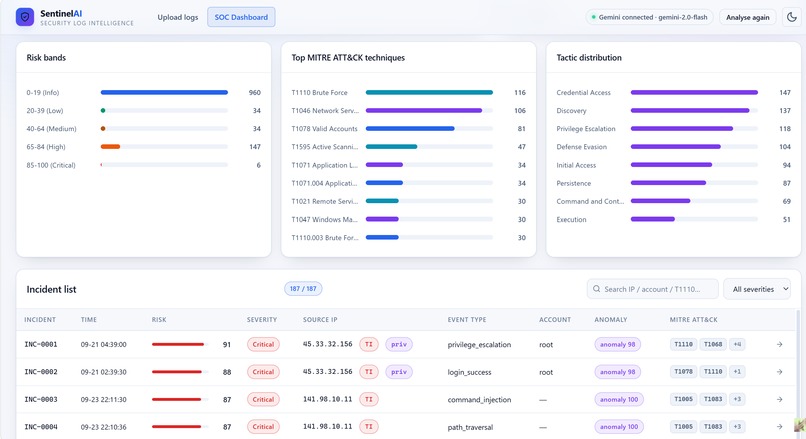Click the INC-0001 incident ID
806x439 pixels.
41,344
